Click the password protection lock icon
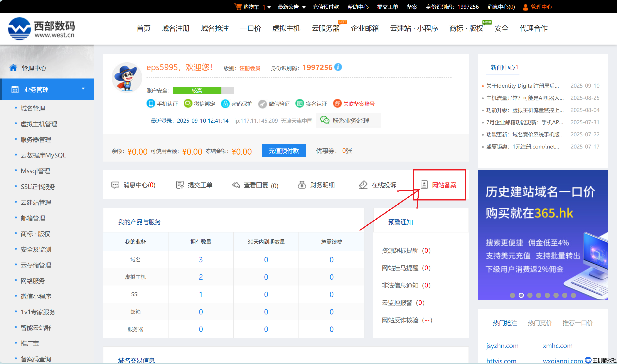This screenshot has height=364, width=617. 225,104
